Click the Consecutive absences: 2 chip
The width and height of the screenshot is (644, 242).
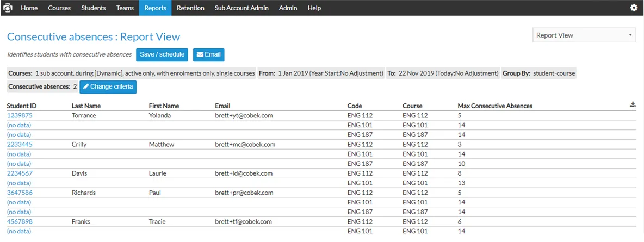click(42, 86)
